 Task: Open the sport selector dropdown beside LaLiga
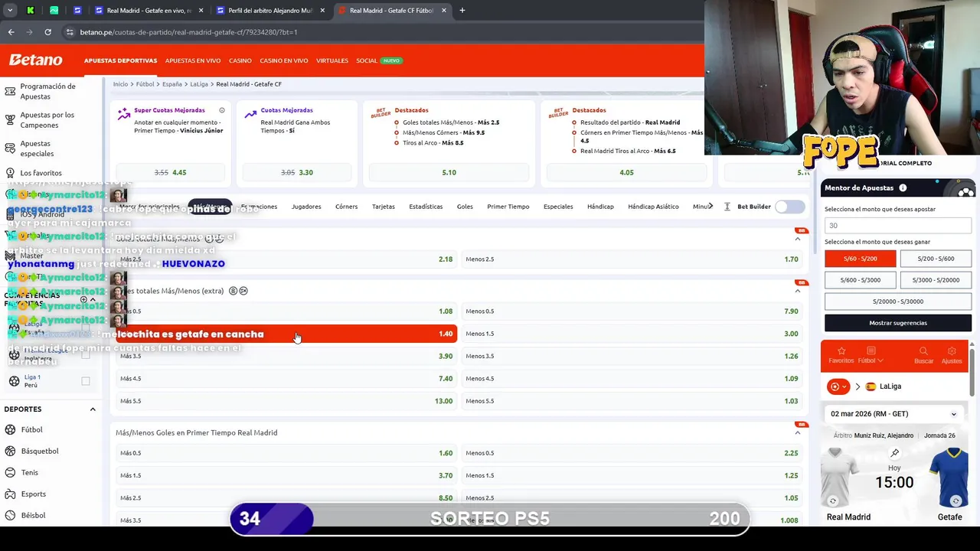coord(838,386)
